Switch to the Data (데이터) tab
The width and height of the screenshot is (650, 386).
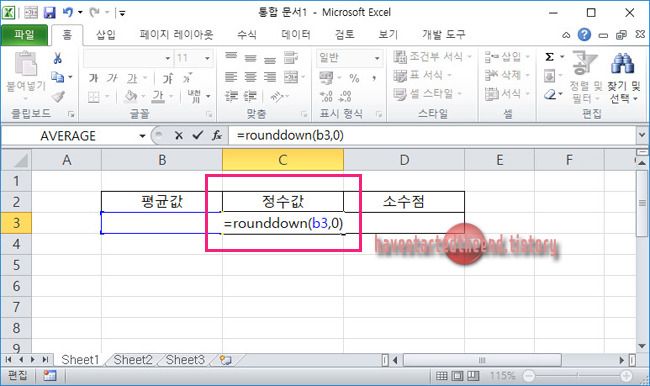(x=296, y=34)
